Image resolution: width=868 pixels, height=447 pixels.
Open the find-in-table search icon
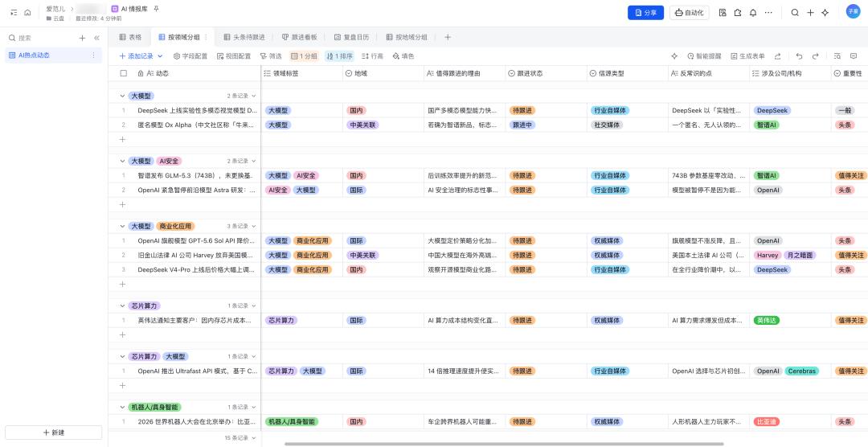pos(837,56)
